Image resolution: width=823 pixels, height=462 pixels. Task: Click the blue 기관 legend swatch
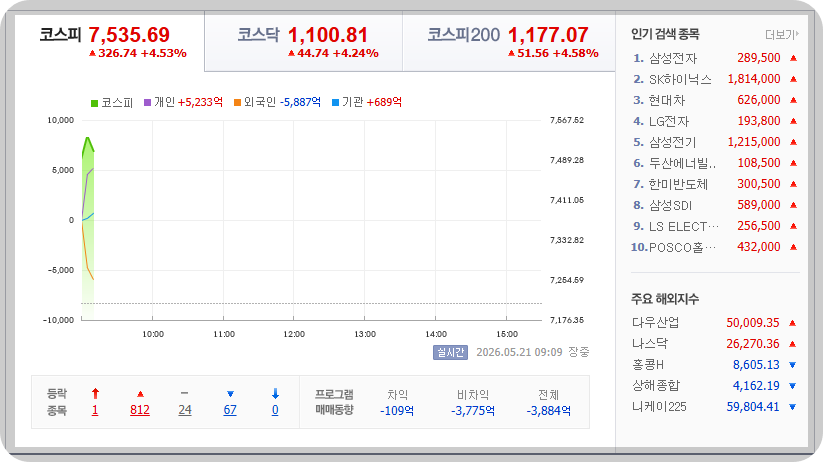pyautogui.click(x=335, y=102)
